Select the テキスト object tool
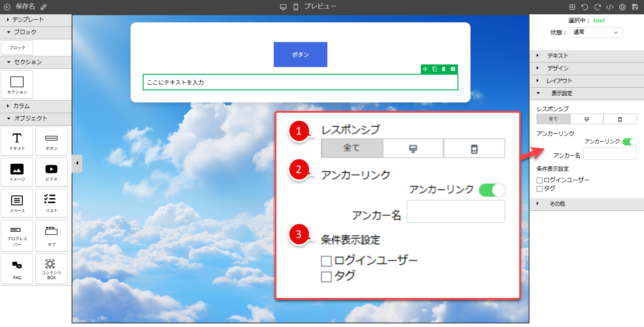This screenshot has width=644, height=327. coord(17,141)
